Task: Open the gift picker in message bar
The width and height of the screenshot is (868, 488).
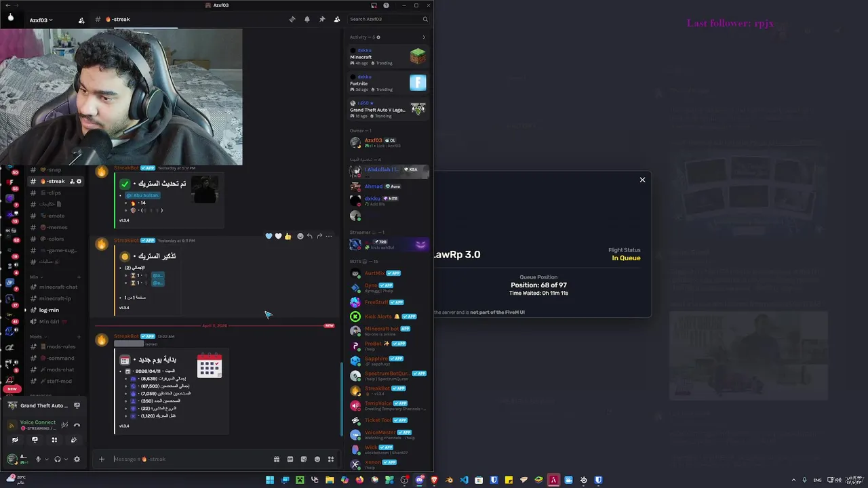Action: pos(277,459)
